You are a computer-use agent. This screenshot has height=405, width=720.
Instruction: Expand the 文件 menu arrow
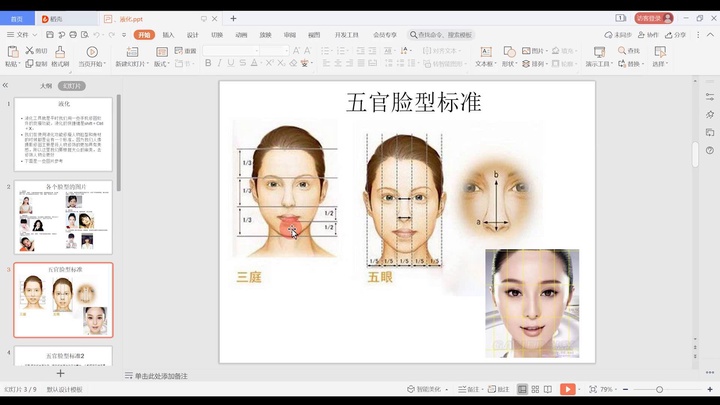(34, 35)
